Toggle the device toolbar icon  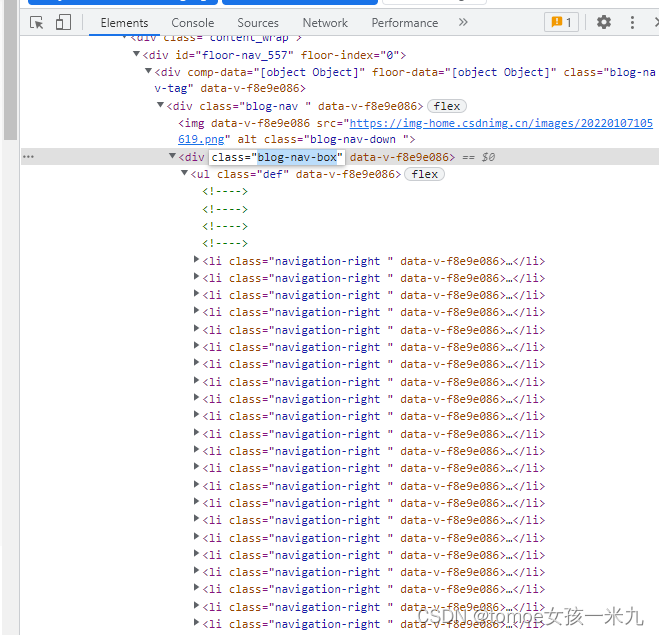pos(63,22)
